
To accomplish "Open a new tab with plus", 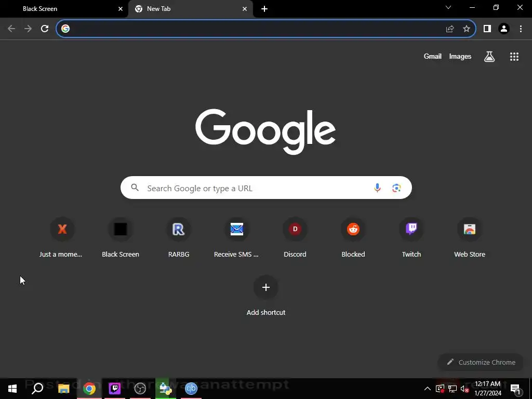I will [x=264, y=9].
